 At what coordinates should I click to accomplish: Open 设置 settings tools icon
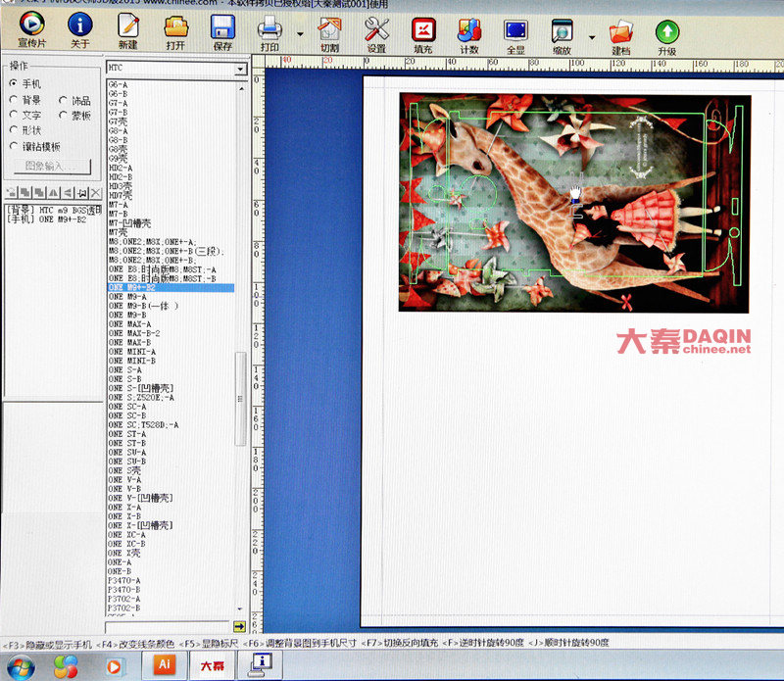click(376, 29)
